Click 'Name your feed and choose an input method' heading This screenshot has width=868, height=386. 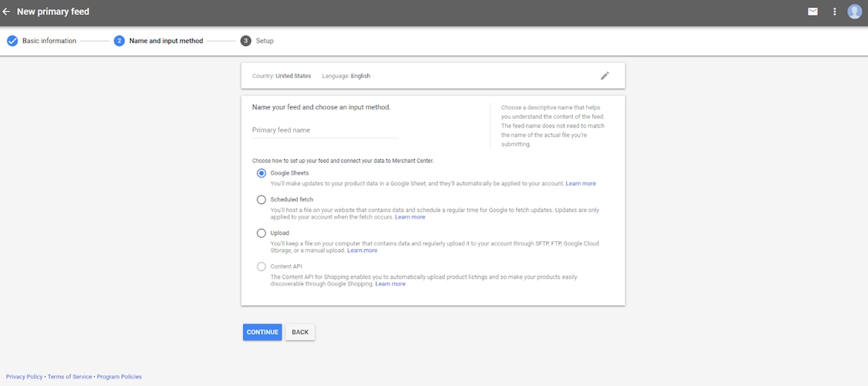click(x=321, y=107)
